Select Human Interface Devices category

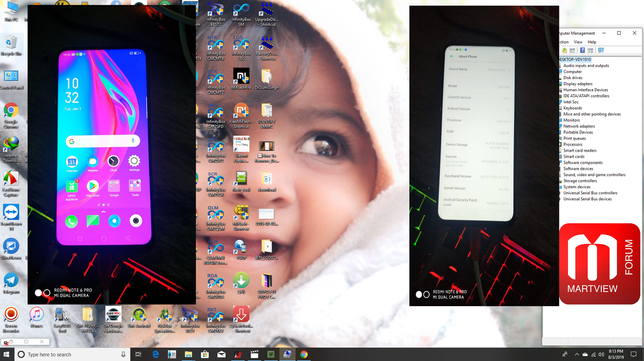[x=586, y=90]
